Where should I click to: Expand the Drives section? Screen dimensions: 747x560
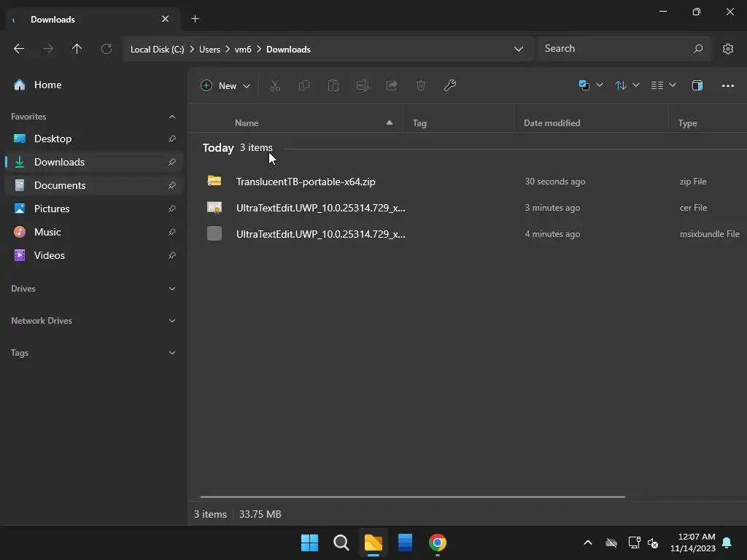(172, 289)
